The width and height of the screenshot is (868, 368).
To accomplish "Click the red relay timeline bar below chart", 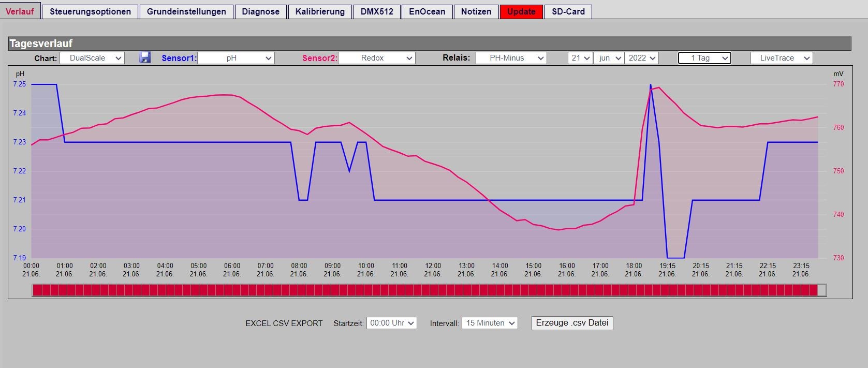I will 429,290.
